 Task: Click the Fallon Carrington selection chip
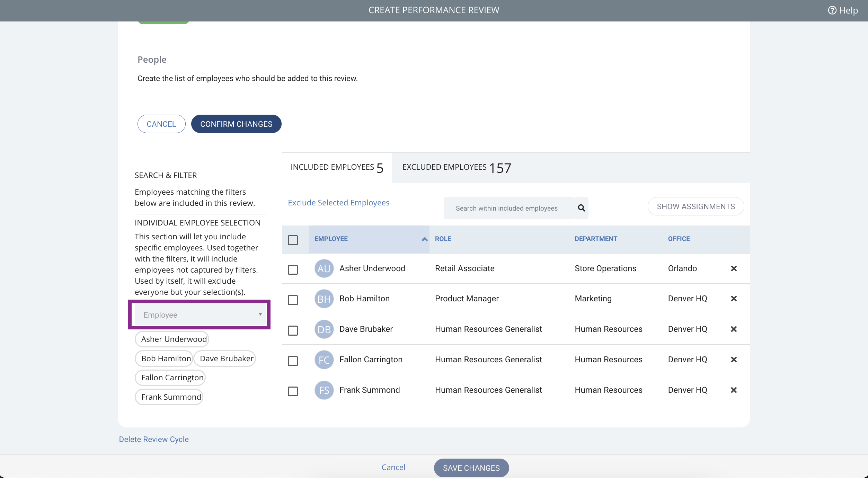tap(170, 378)
